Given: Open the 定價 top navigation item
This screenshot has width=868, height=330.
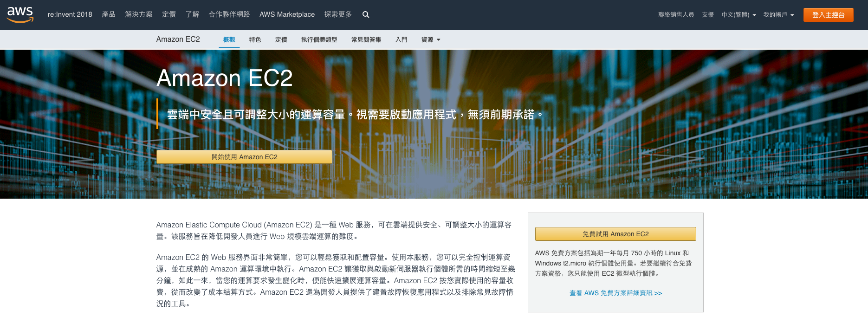Looking at the screenshot, I should click(x=169, y=14).
